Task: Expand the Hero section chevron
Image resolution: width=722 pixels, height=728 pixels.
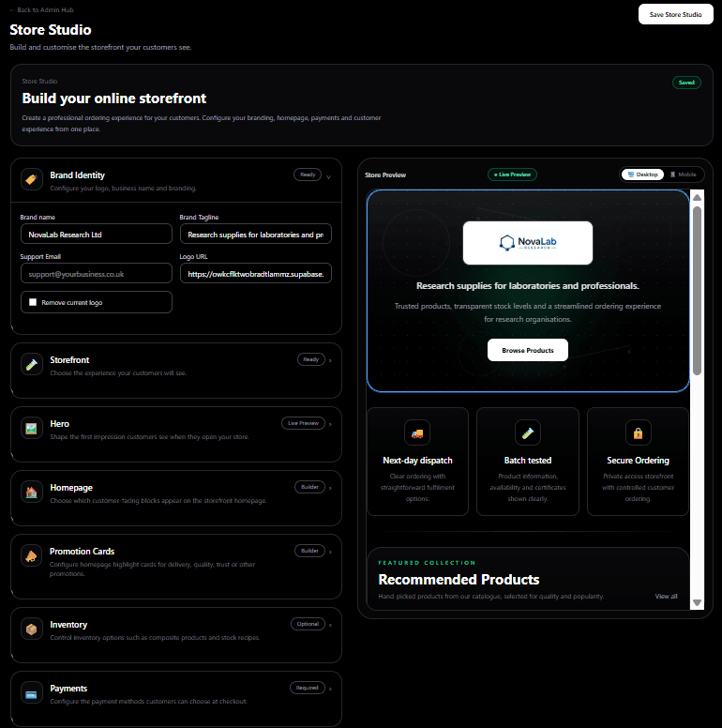Action: [x=330, y=424]
